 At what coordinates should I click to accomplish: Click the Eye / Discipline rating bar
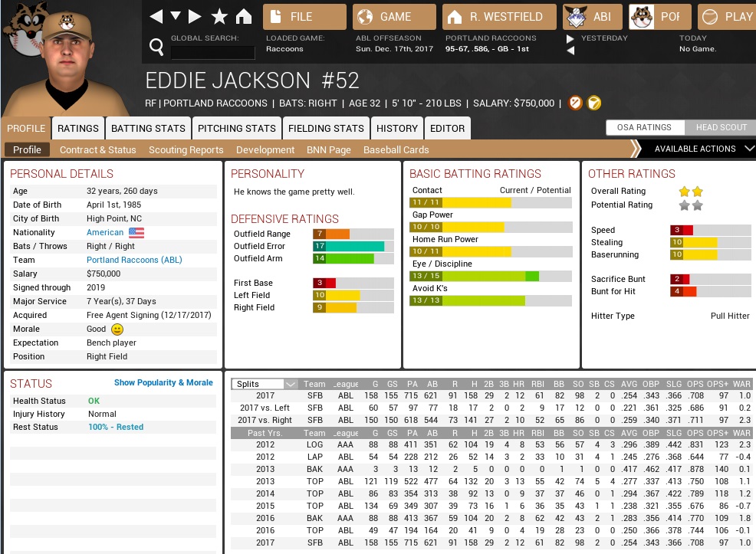(490, 276)
